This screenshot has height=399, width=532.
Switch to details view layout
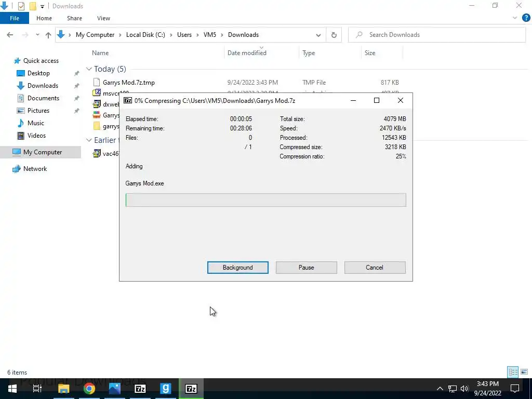[513, 372]
